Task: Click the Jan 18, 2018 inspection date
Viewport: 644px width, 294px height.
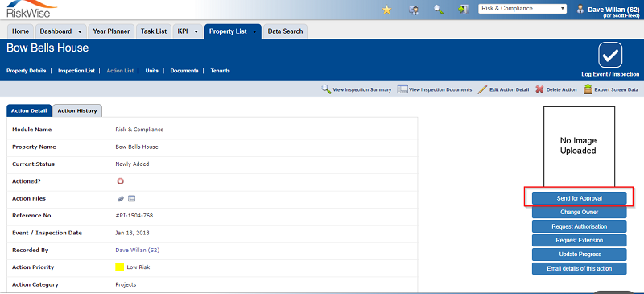Action: coord(132,233)
